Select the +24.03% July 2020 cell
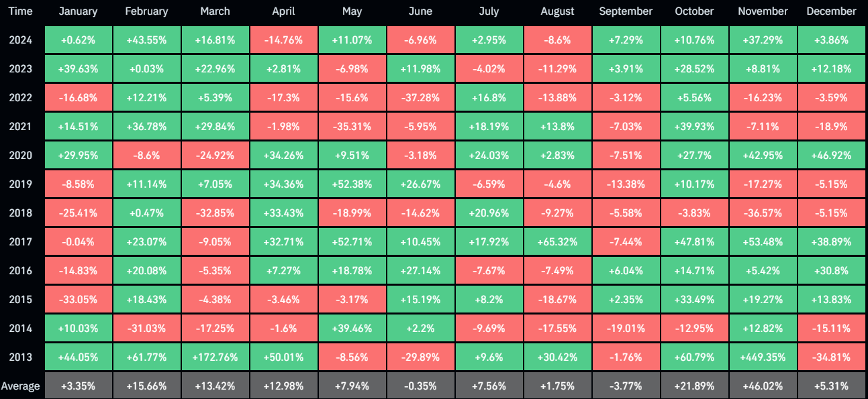The image size is (868, 399). (x=489, y=156)
